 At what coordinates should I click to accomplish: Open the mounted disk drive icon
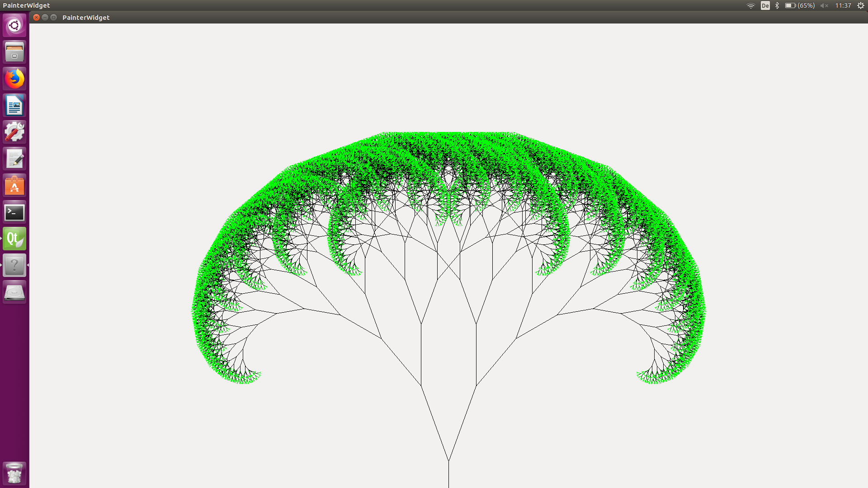[x=14, y=292]
